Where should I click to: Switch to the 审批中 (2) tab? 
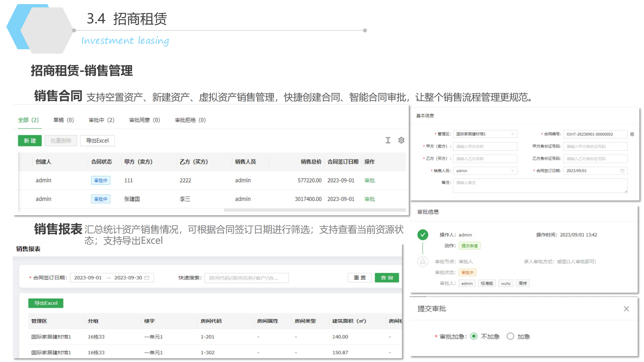[x=101, y=120]
